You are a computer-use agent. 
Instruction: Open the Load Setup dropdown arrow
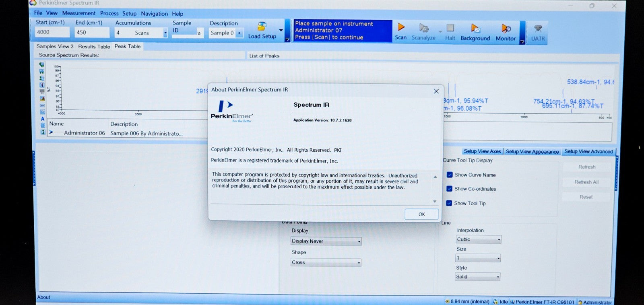tap(281, 30)
